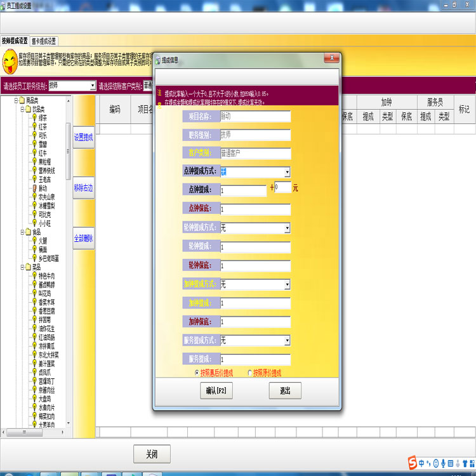Click 确认[F2] to confirm

pos(216,391)
